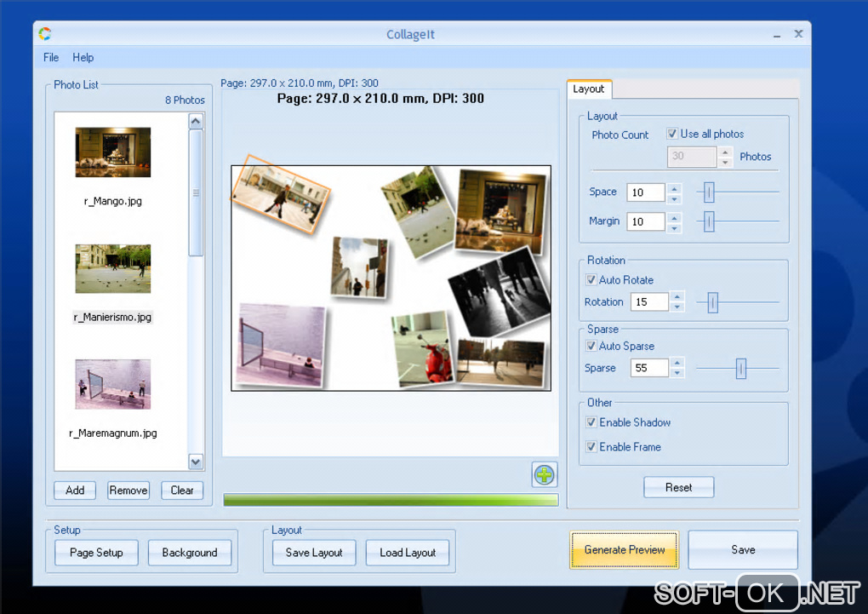Viewport: 868px width, 614px height.
Task: Click the Space slider handle
Action: coord(709,192)
